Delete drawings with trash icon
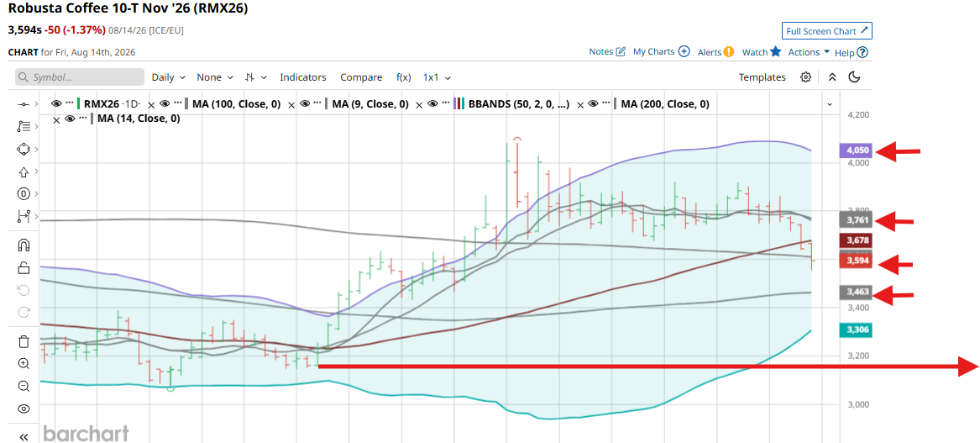The height and width of the screenshot is (443, 980). point(24,341)
